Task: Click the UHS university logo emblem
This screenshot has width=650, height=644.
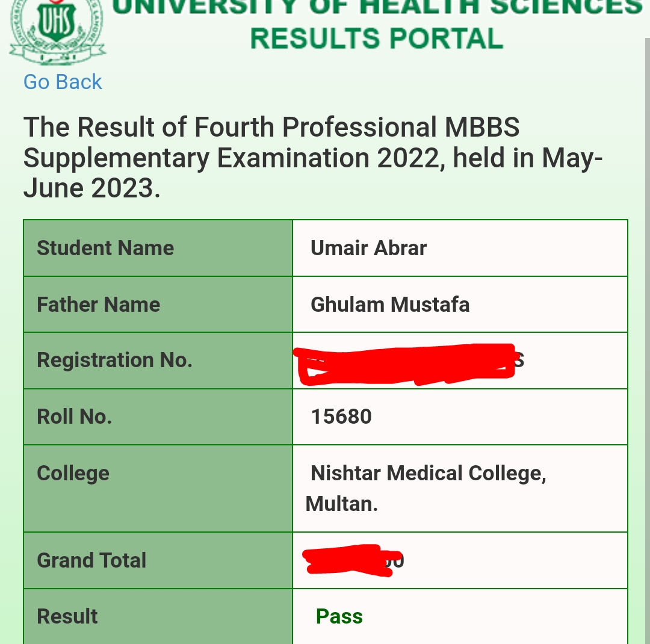Action: pyautogui.click(x=58, y=32)
